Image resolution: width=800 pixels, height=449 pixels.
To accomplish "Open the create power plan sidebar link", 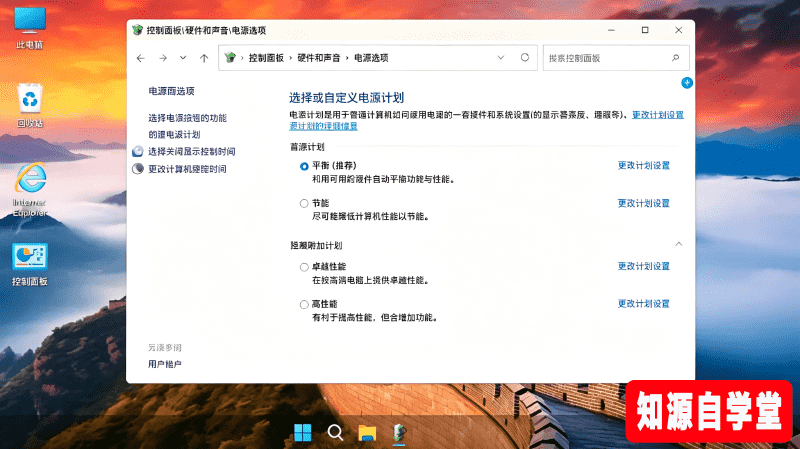I will pos(174,135).
